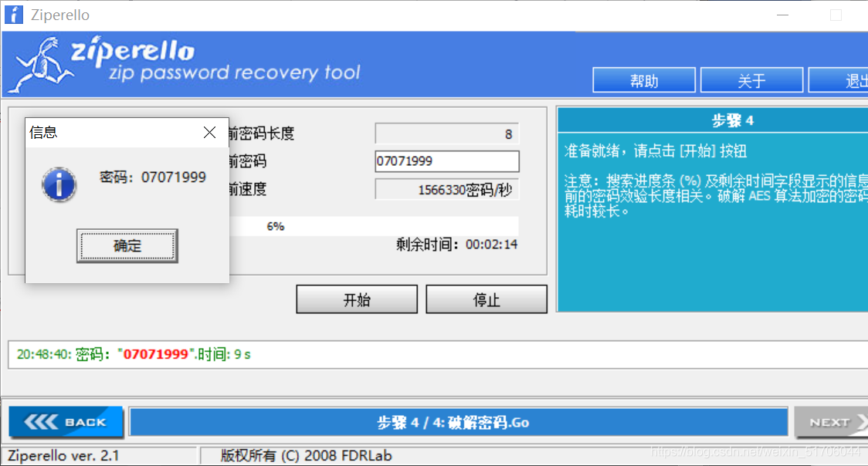Confirm the password dialog with 确定
Image resolution: width=868 pixels, height=466 pixels.
coord(127,245)
